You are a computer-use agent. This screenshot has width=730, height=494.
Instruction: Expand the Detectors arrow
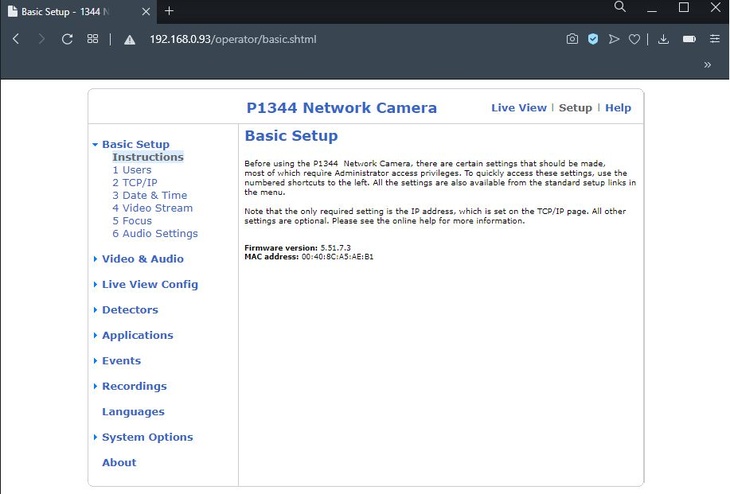click(95, 310)
